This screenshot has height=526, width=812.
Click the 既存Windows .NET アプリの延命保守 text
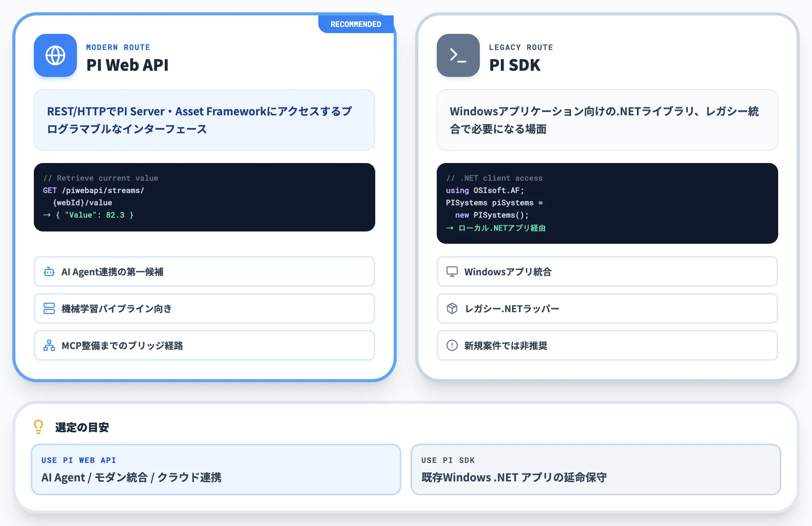514,478
